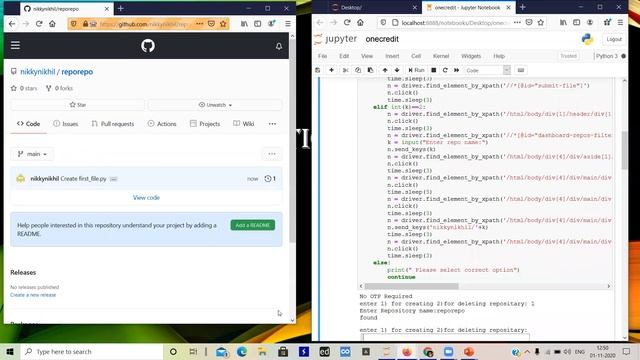Save notebook with the floppy disk icon
Screen dimensions: 640x360
coord(318,70)
